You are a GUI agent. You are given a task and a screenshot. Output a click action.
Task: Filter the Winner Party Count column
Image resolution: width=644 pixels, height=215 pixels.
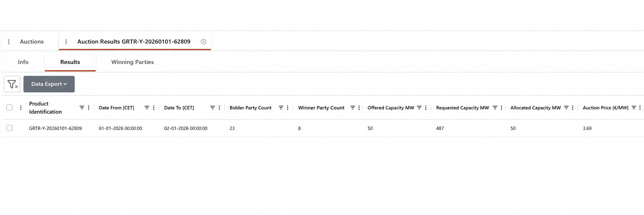coord(353,108)
